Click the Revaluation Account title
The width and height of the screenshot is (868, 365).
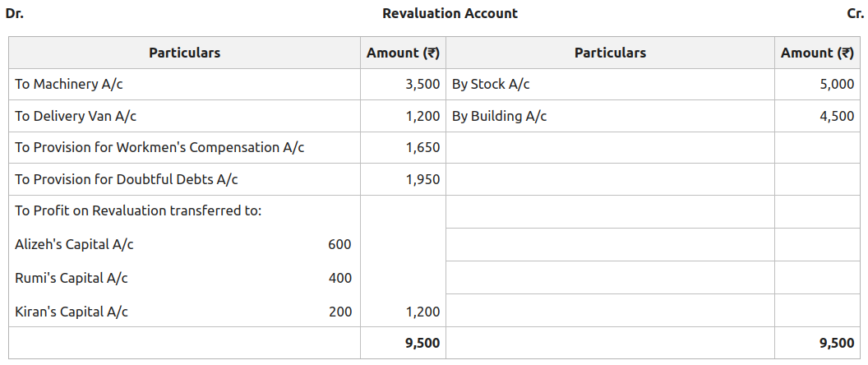coord(450,13)
